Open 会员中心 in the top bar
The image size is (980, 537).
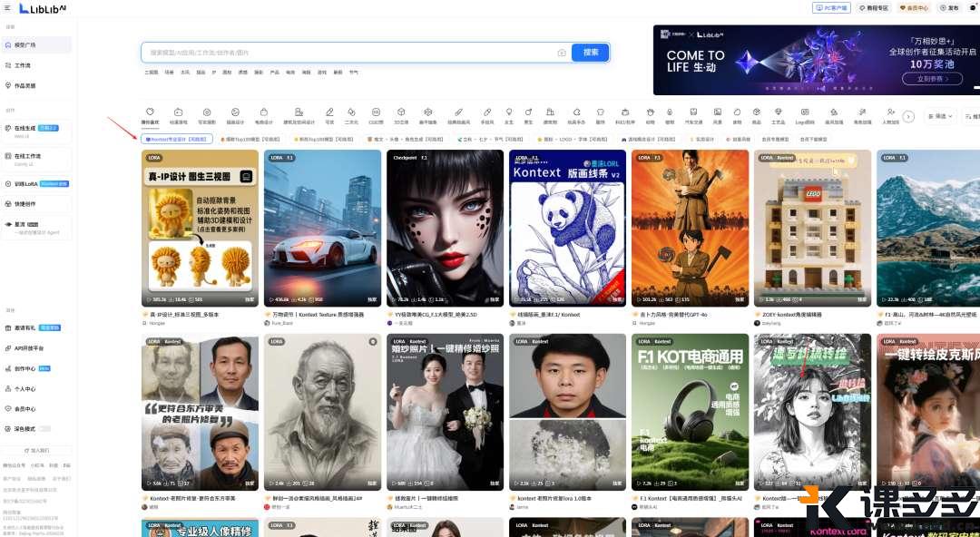pos(914,8)
